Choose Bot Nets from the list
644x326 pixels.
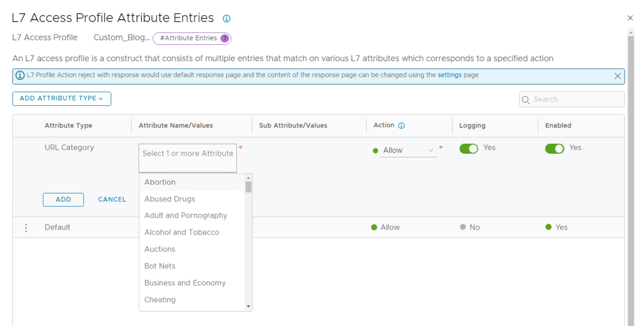click(160, 266)
